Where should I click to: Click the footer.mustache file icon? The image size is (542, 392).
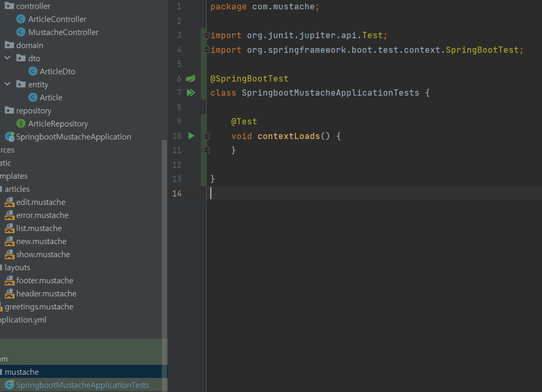pyautogui.click(x=9, y=281)
